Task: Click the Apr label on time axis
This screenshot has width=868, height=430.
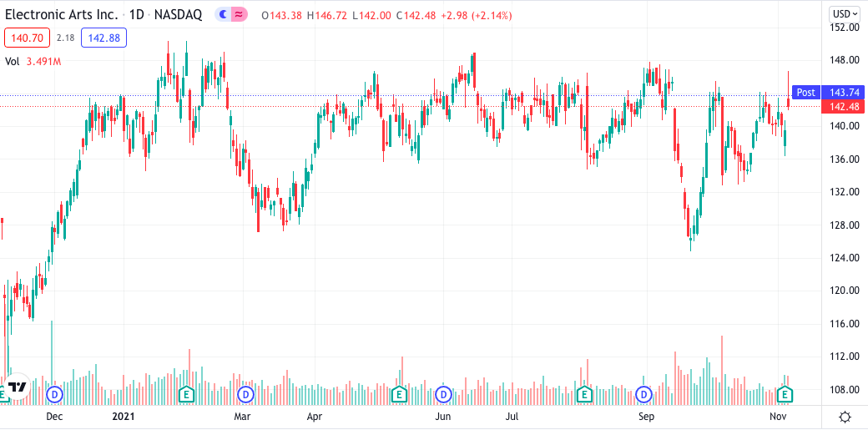Action: [315, 415]
